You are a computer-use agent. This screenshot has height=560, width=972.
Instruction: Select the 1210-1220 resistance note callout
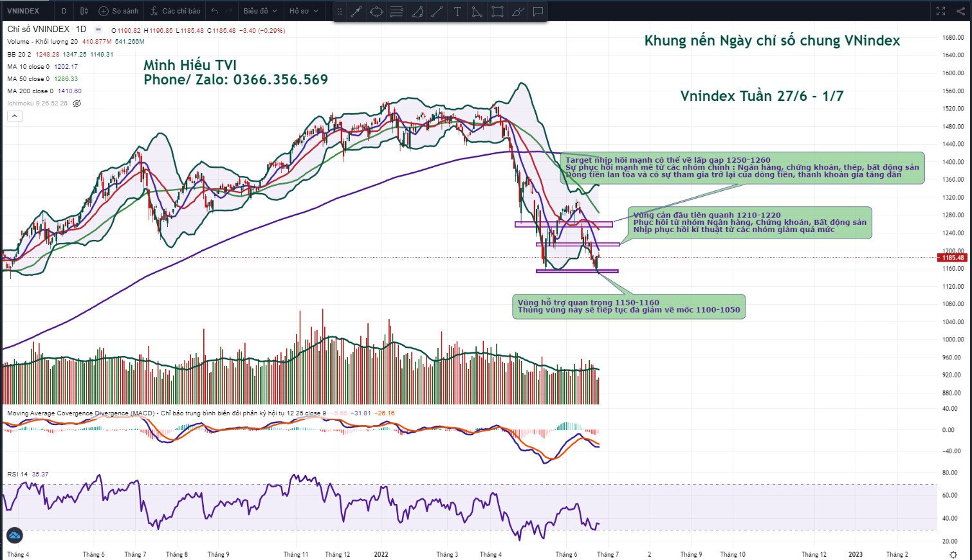click(x=749, y=222)
